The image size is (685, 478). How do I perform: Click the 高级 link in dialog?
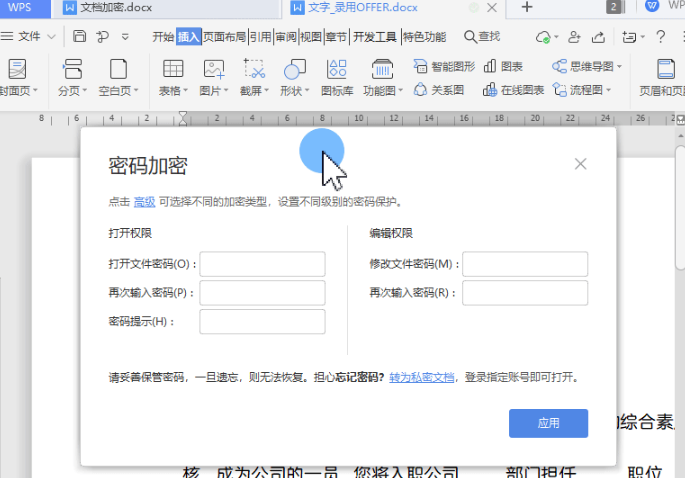click(x=144, y=201)
